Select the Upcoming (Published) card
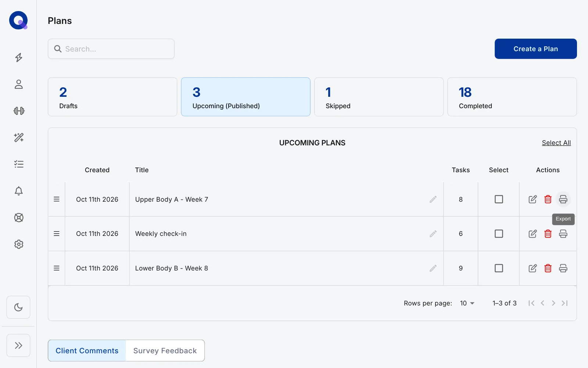This screenshot has height=368, width=588. tap(245, 97)
